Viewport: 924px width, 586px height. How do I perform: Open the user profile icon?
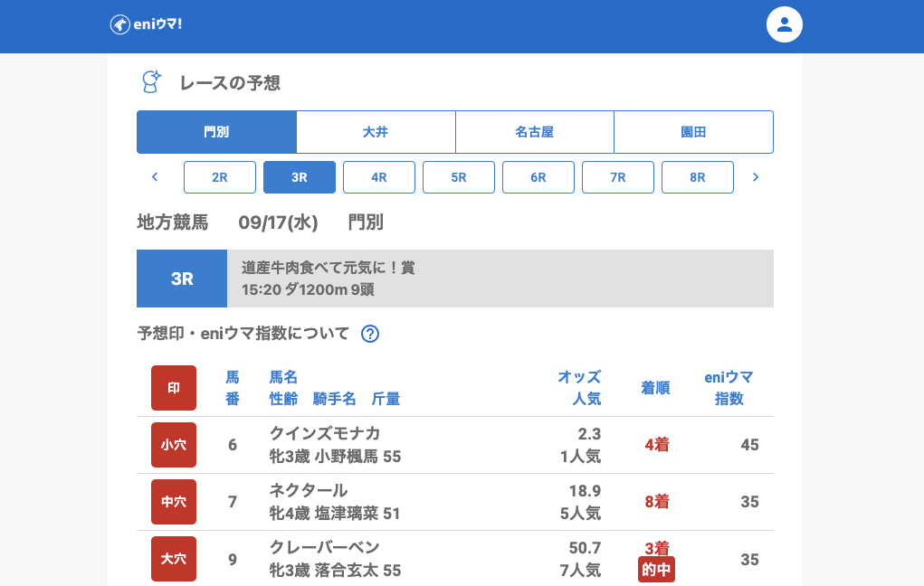click(x=784, y=24)
